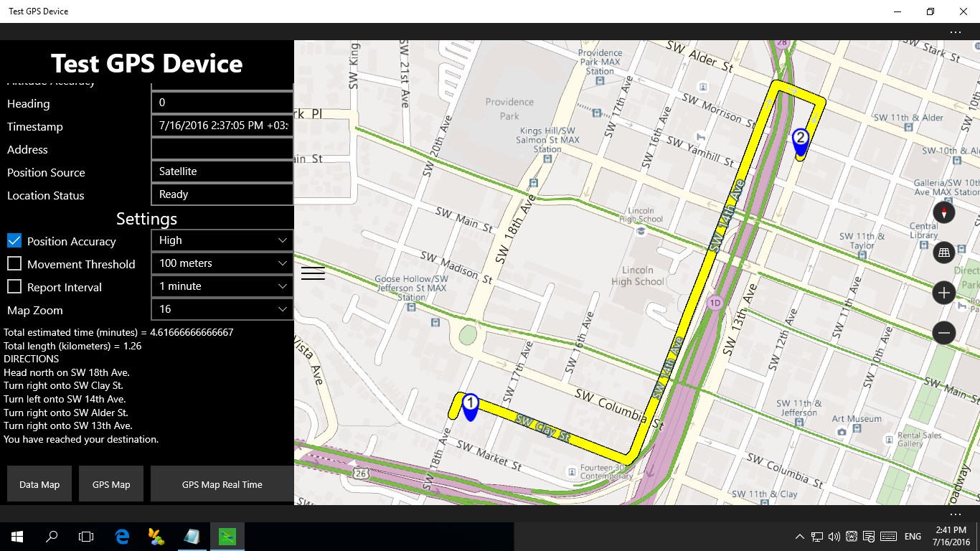Image resolution: width=980 pixels, height=551 pixels.
Task: Select map pin marker number 2
Action: pyautogui.click(x=801, y=138)
